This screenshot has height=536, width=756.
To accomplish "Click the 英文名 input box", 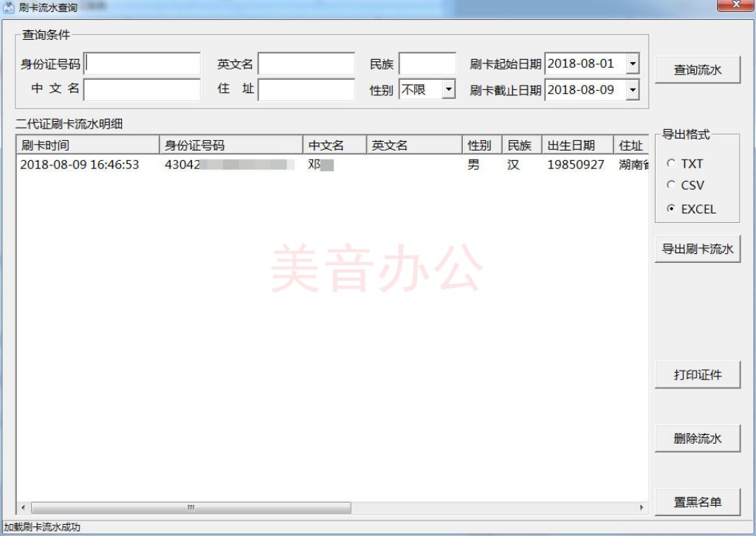I will [x=306, y=64].
